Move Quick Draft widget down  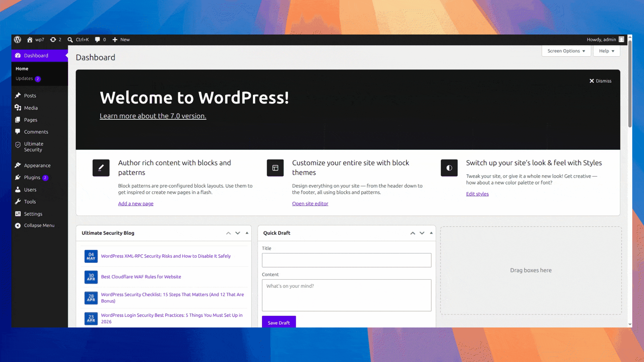pos(422,233)
